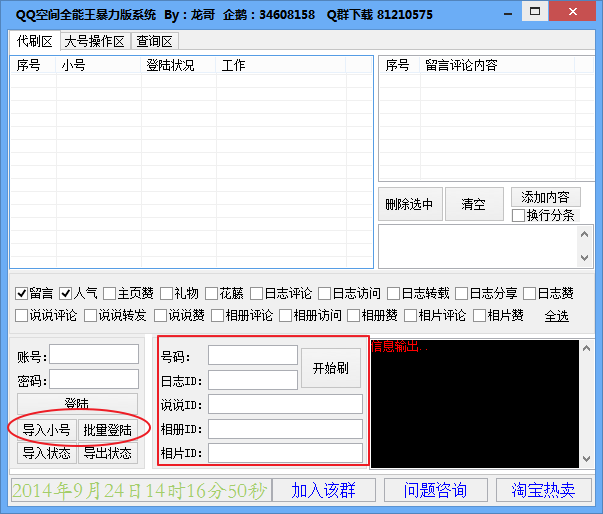Screen dimensions: 603x514
Task: Click into the 相片ID input field
Action: pyautogui.click(x=285, y=453)
